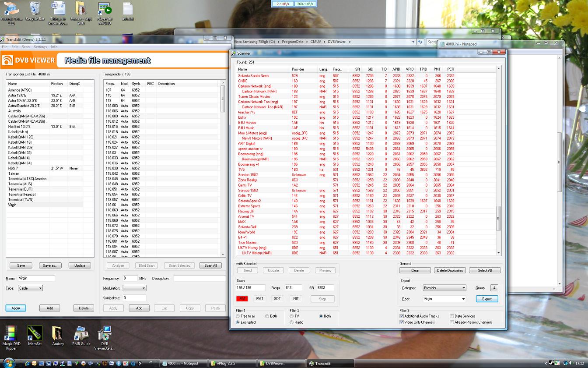Open the DVB Viewer3.9.2 desktop shortcut
The image size is (588, 368).
point(105,338)
